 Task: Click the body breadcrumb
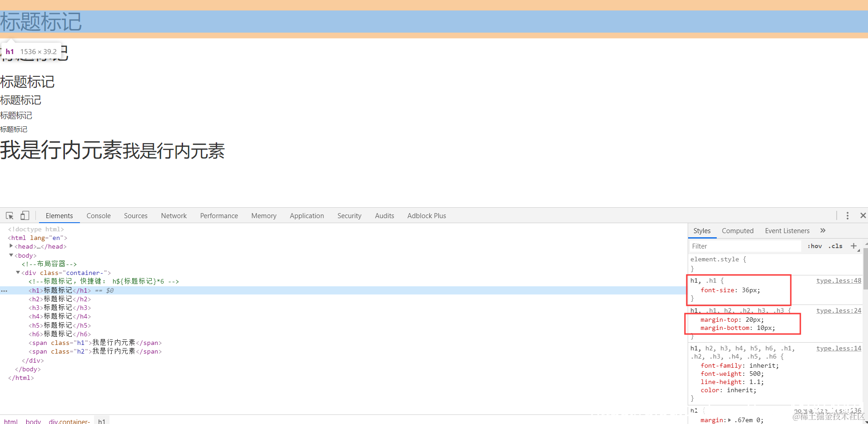(x=33, y=421)
